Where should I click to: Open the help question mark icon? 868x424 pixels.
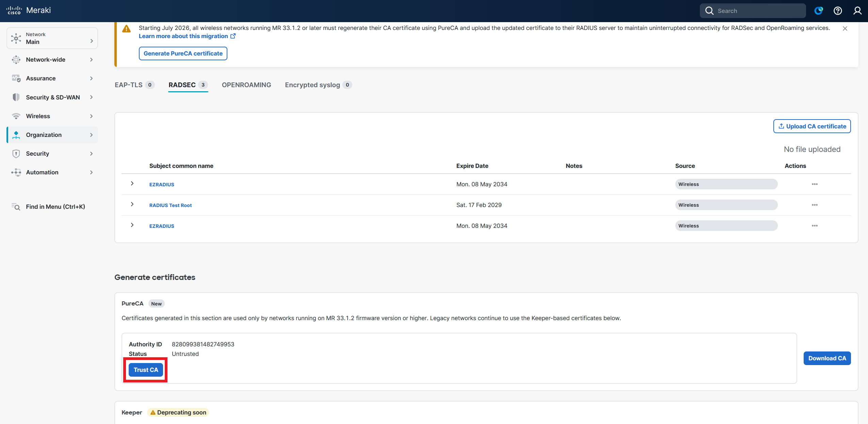(x=838, y=11)
